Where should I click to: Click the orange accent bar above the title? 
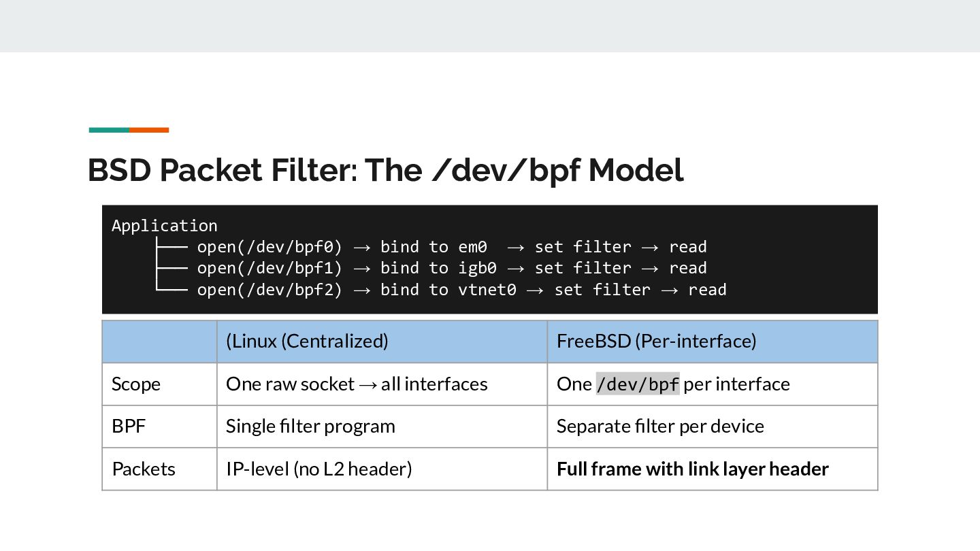point(149,130)
